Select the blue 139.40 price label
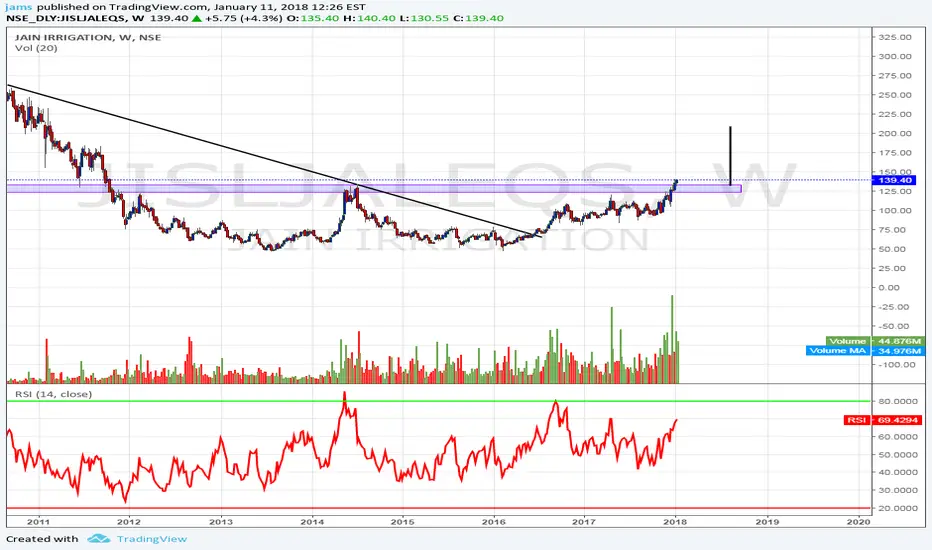The width and height of the screenshot is (932, 550). click(894, 180)
